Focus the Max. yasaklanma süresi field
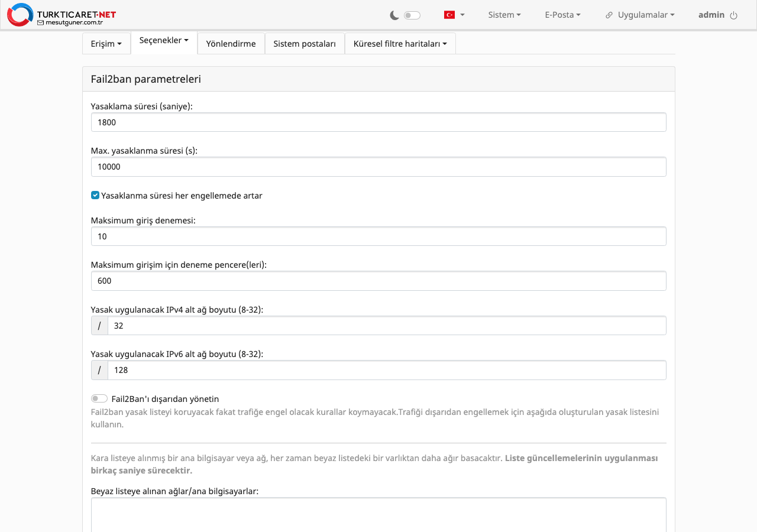Viewport: 757px width, 532px height. pos(378,167)
